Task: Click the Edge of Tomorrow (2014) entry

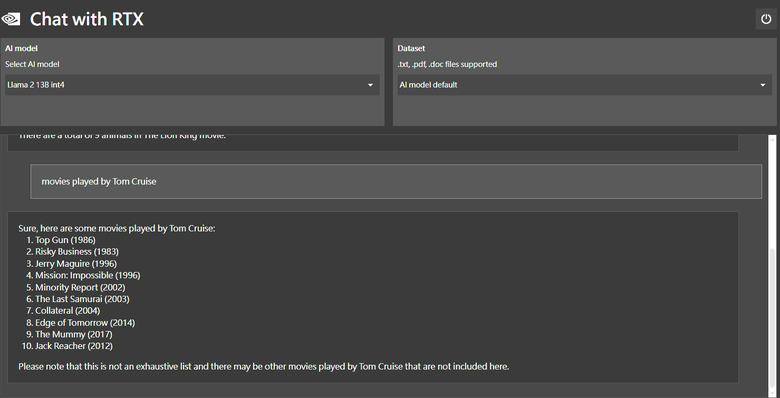Action: pos(85,322)
